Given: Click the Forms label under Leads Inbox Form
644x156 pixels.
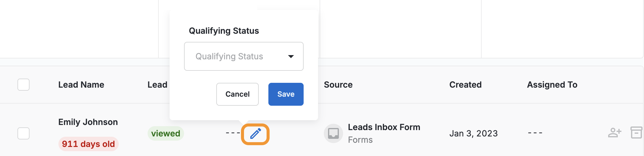Looking at the screenshot, I should (360, 140).
